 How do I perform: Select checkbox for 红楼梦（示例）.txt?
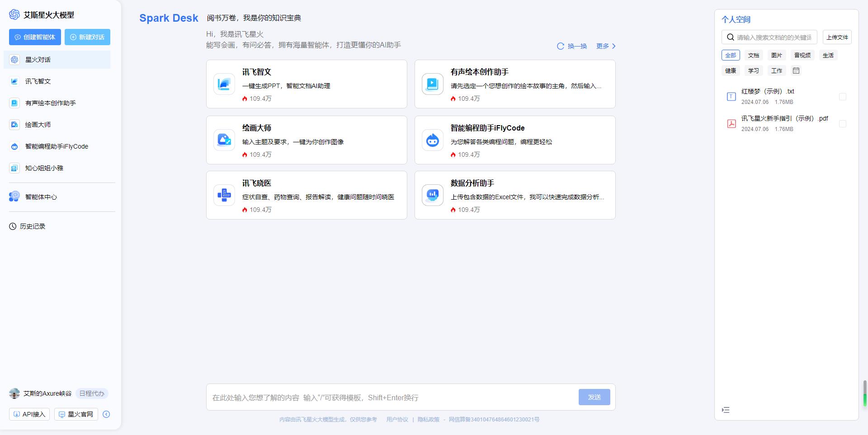[843, 97]
